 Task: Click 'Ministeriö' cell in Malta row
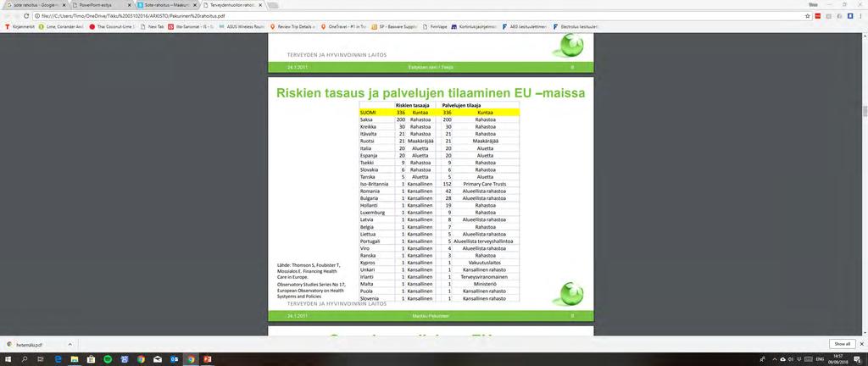485,284
